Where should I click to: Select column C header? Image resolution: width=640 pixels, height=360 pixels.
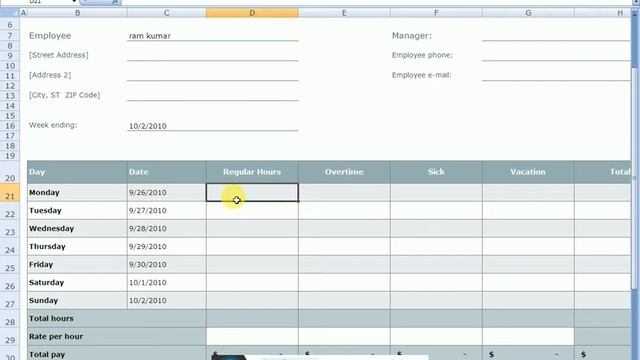pos(167,13)
